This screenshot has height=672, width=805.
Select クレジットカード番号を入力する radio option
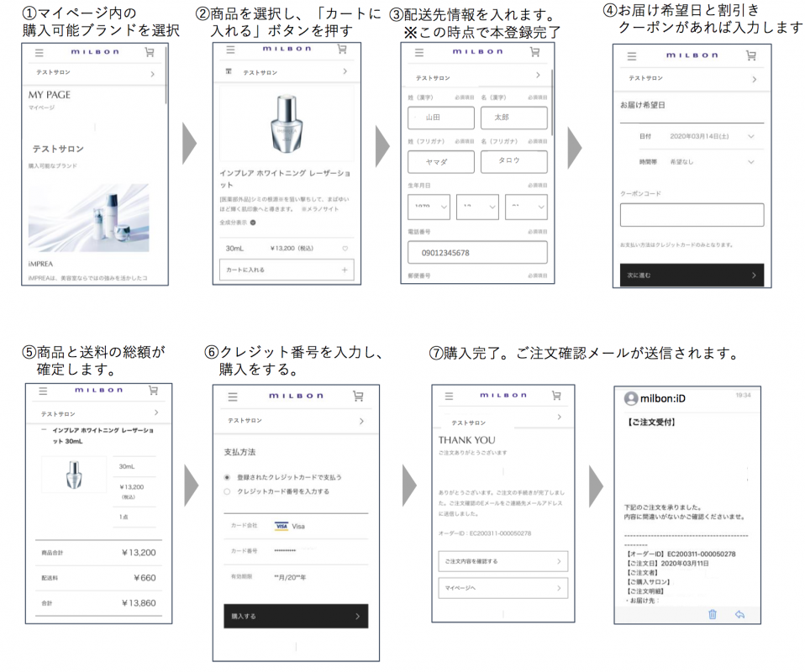point(227,491)
